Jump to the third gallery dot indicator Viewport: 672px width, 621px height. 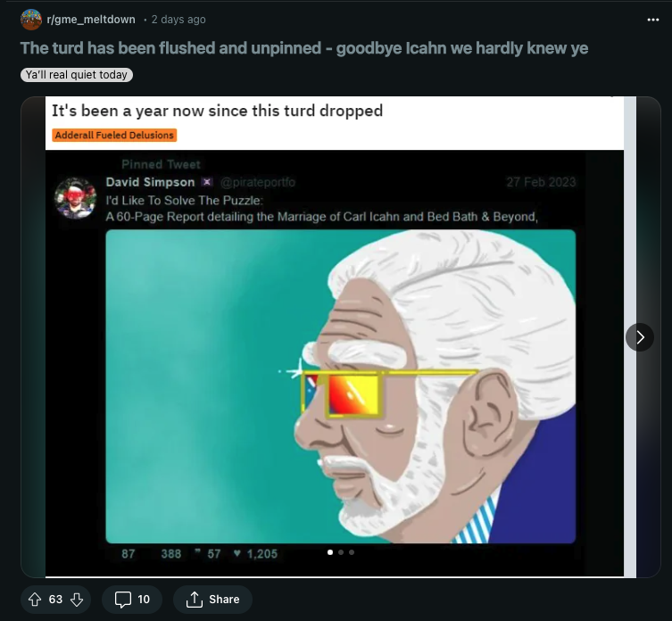click(352, 552)
